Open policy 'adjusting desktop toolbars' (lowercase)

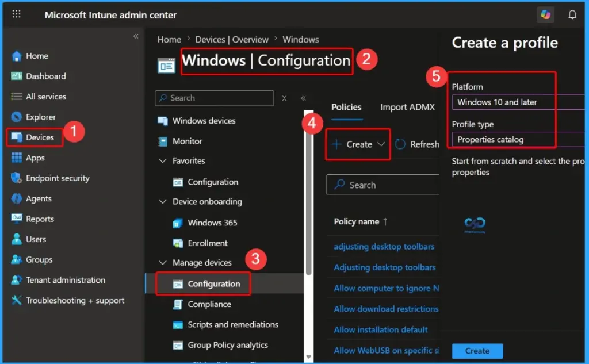point(384,247)
